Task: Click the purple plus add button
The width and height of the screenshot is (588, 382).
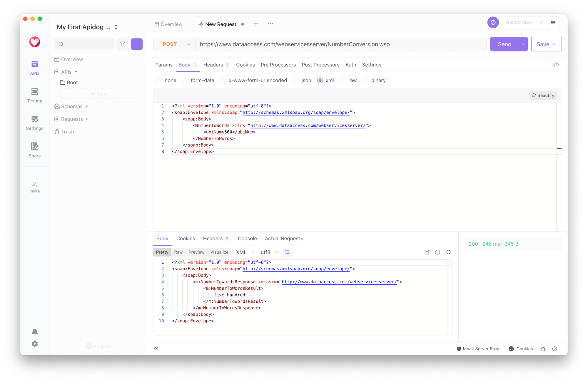Action: 137,44
